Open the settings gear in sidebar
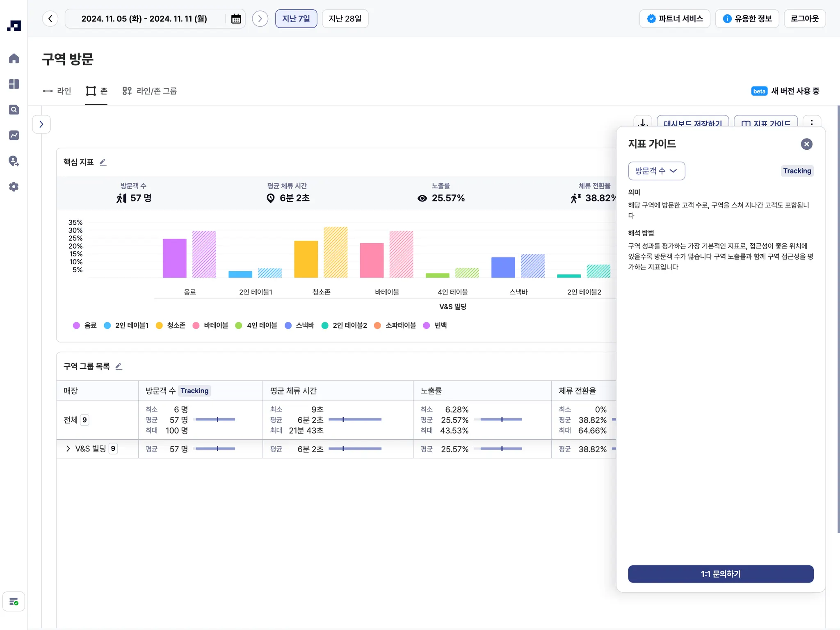Image resolution: width=840 pixels, height=630 pixels. (14, 187)
